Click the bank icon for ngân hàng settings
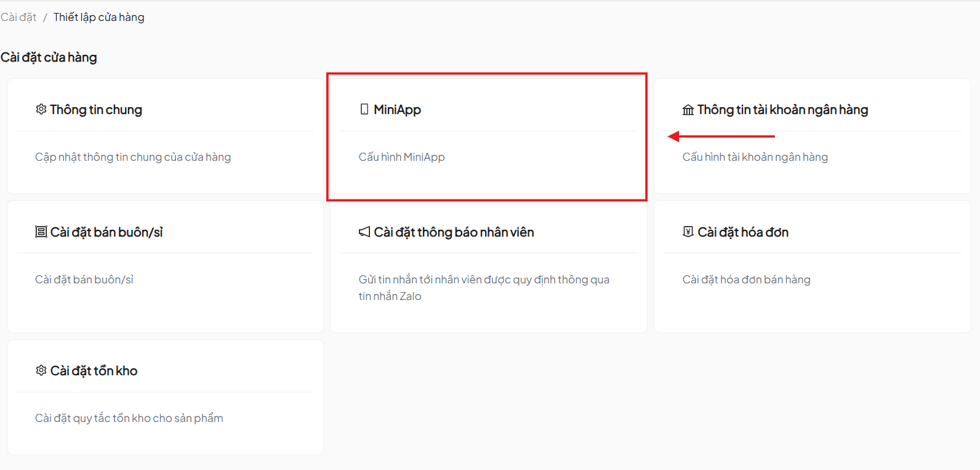 coord(688,110)
